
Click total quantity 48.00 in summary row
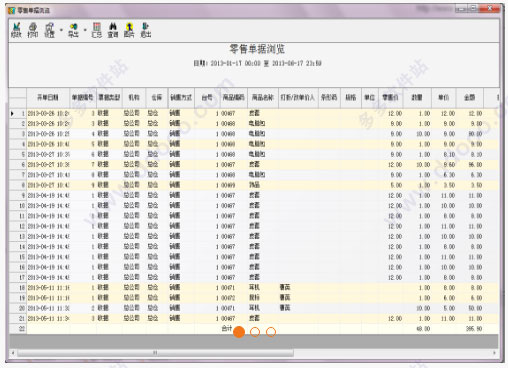(423, 329)
